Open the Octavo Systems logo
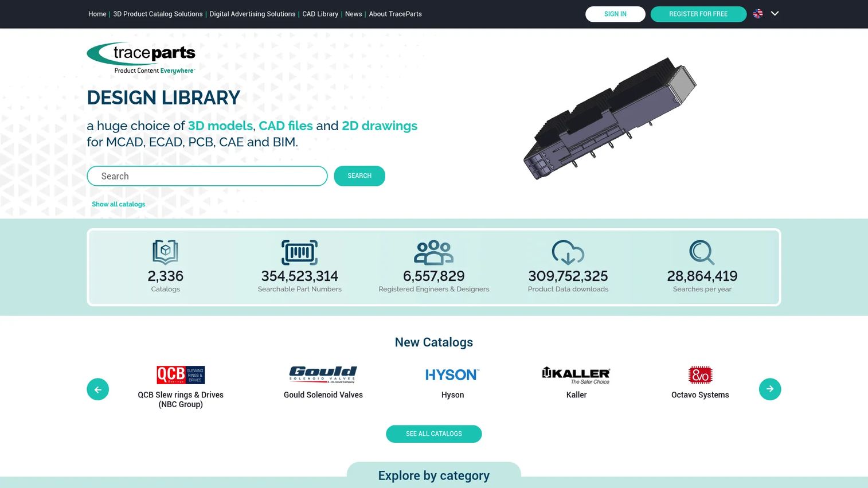Viewport: 868px width, 488px height. pos(700,375)
